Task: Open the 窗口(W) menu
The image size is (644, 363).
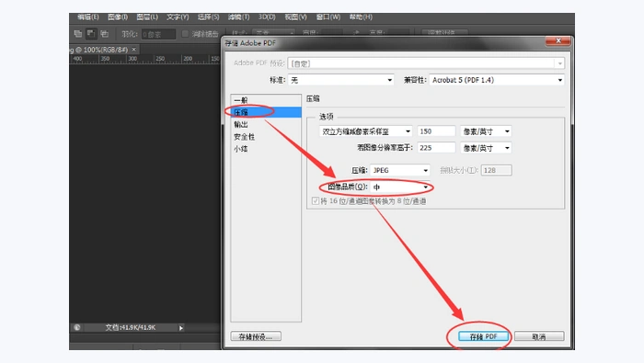Action: point(328,17)
